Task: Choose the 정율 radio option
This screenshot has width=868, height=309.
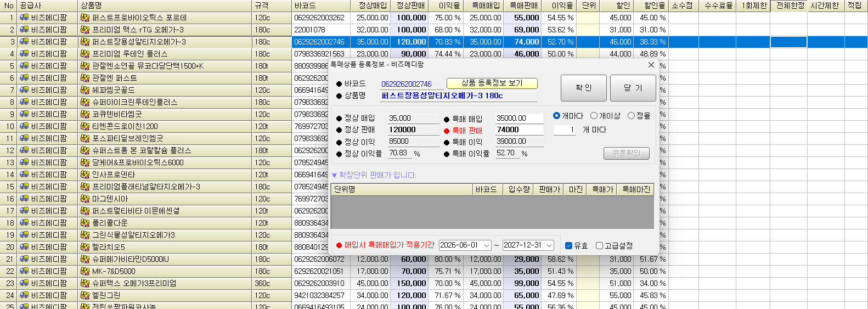Action: (x=631, y=116)
